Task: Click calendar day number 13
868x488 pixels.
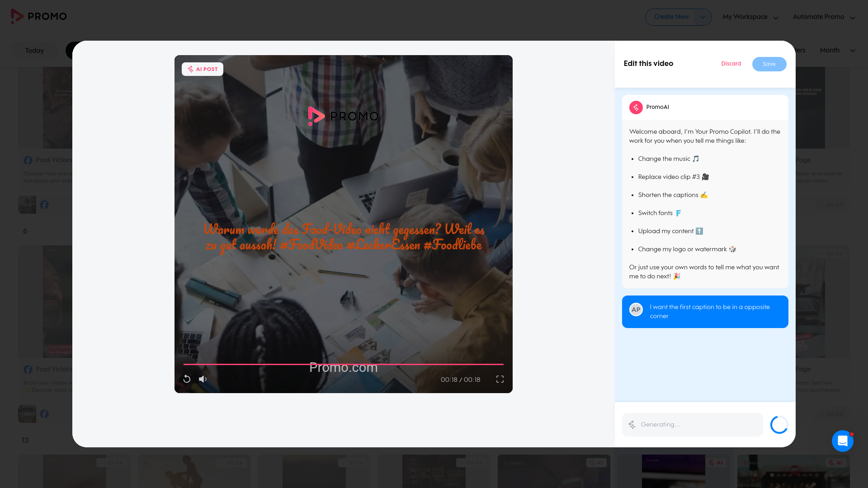Action: click(25, 440)
